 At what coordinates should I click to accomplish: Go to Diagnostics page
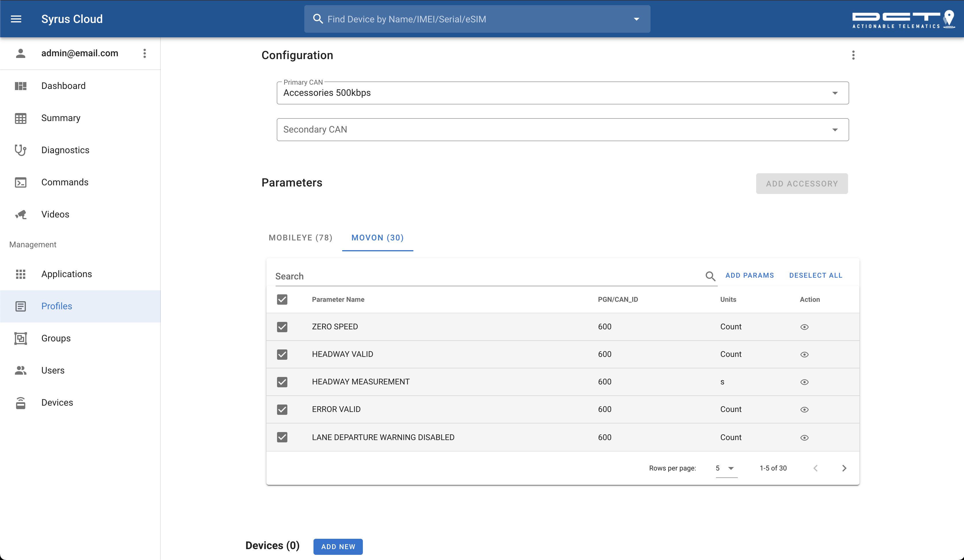click(x=80, y=150)
